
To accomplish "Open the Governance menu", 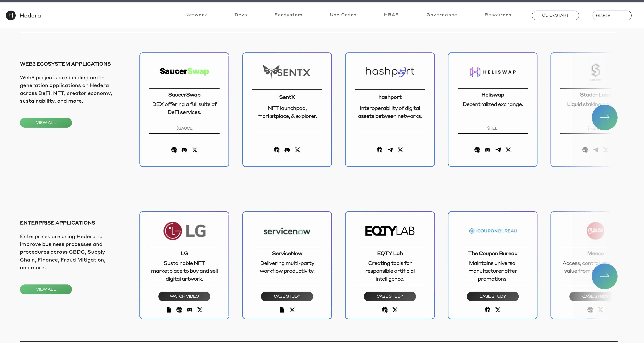I will pyautogui.click(x=442, y=15).
